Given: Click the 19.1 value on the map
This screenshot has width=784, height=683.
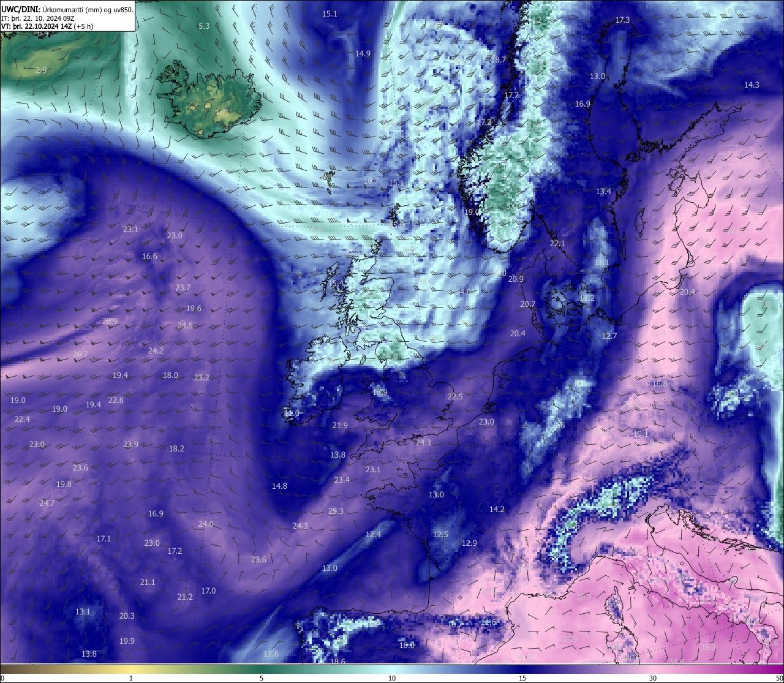Looking at the screenshot, I should coord(641,434).
